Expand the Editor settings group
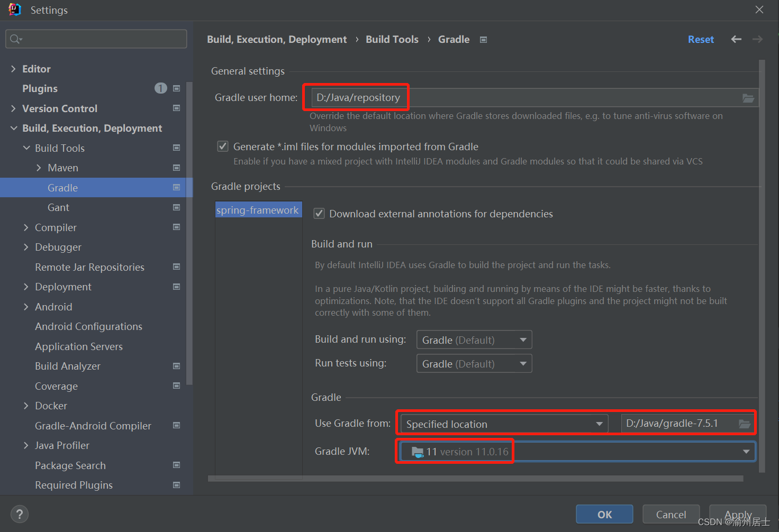This screenshot has width=779, height=532. coord(13,69)
